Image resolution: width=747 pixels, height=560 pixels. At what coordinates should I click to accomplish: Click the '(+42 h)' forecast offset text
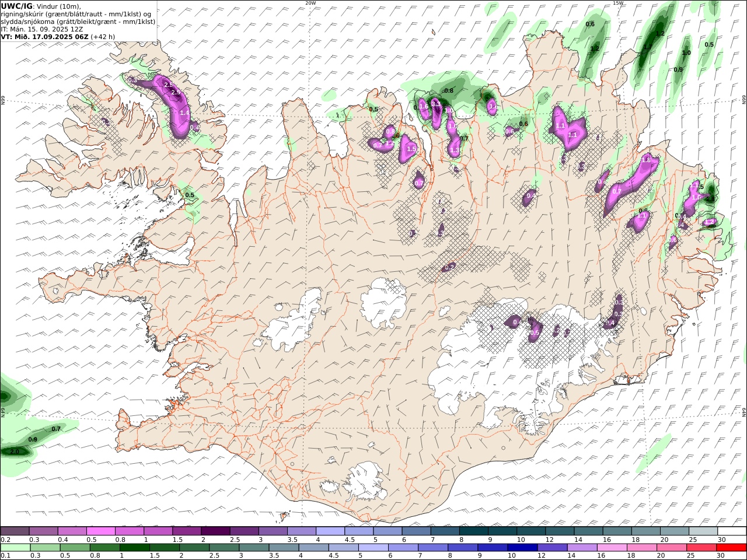[103, 36]
